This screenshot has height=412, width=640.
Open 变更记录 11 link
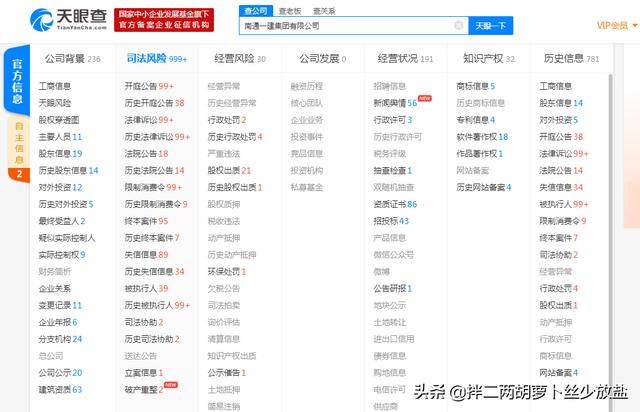point(60,305)
